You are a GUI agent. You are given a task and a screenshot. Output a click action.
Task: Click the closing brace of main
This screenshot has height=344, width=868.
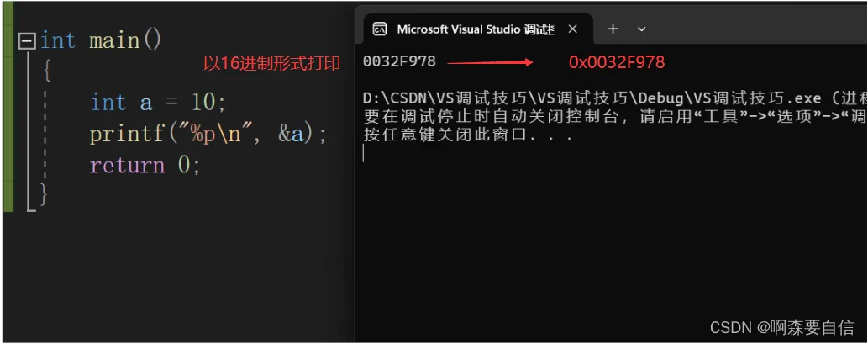(x=44, y=194)
